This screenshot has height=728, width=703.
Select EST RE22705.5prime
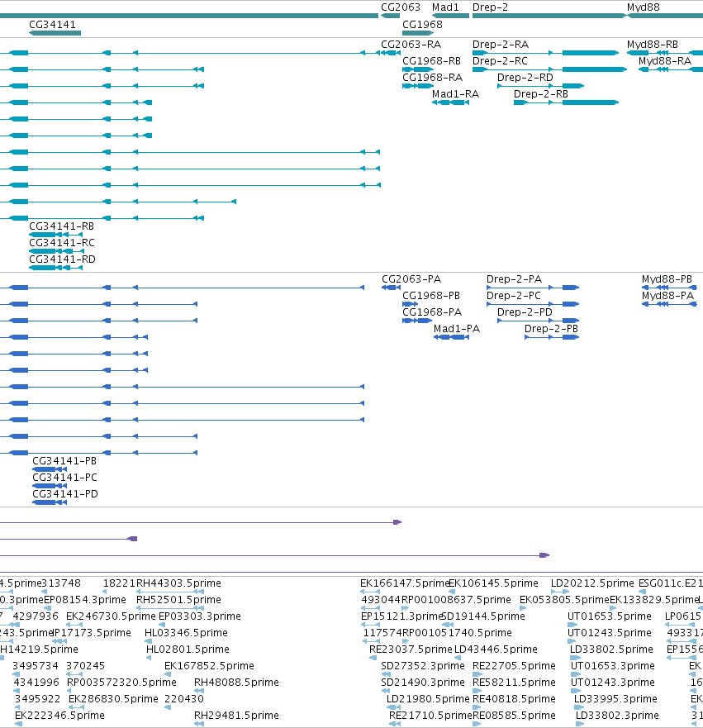pos(514,666)
